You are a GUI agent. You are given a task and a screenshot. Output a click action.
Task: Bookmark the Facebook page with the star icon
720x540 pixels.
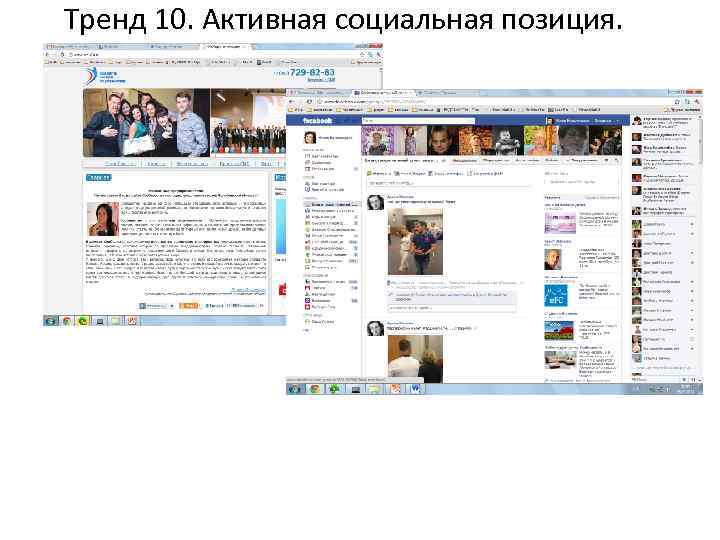(x=677, y=101)
